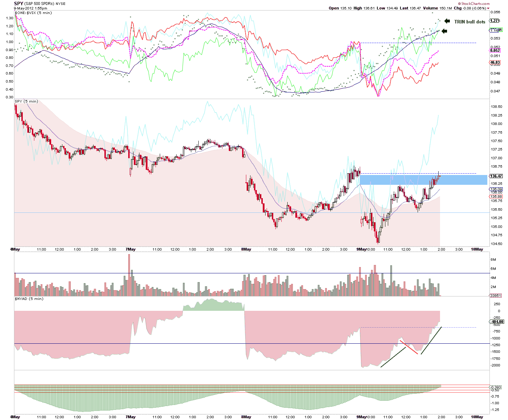Click the "$ONE:$VIX (5 min)" panel label
508x420 pixels.
(33, 13)
